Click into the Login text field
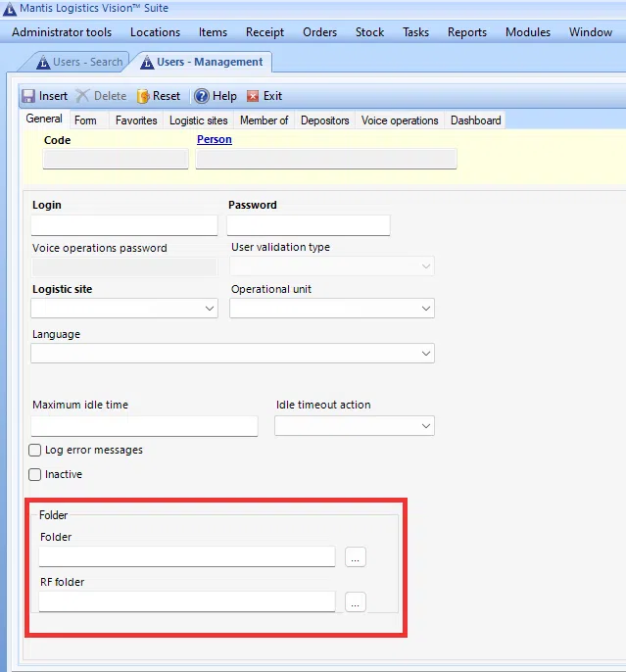 124,225
